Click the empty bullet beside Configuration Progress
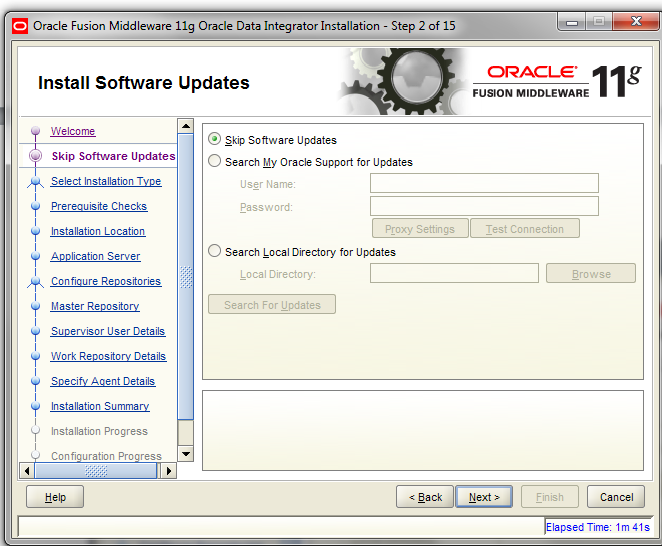Image resolution: width=662 pixels, height=546 pixels. (x=35, y=455)
